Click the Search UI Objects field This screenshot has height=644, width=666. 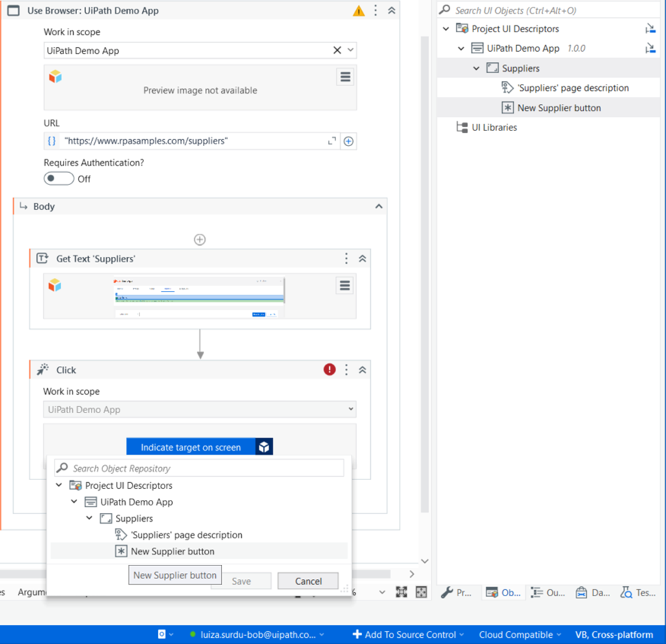point(546,11)
